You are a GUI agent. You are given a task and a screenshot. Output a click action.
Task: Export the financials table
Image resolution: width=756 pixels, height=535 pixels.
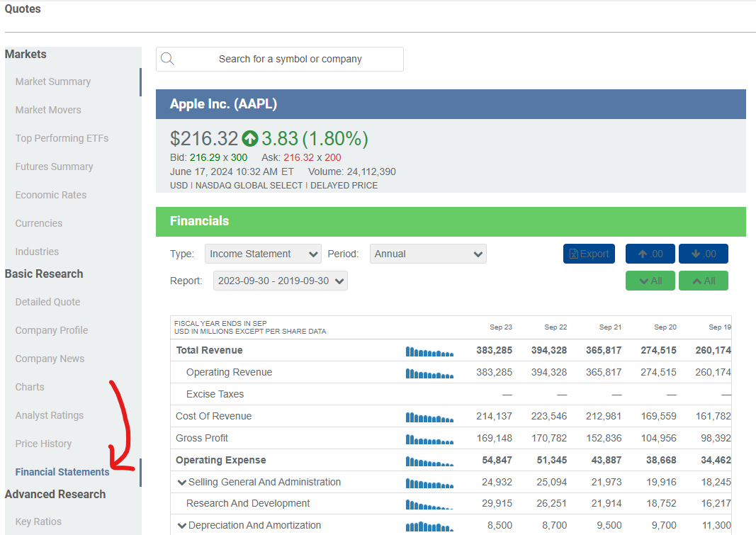(589, 254)
